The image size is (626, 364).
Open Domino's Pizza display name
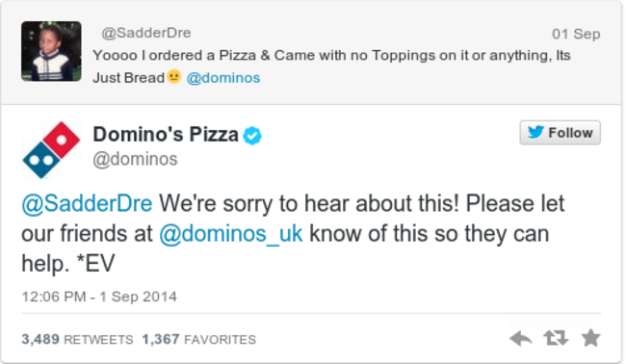166,134
